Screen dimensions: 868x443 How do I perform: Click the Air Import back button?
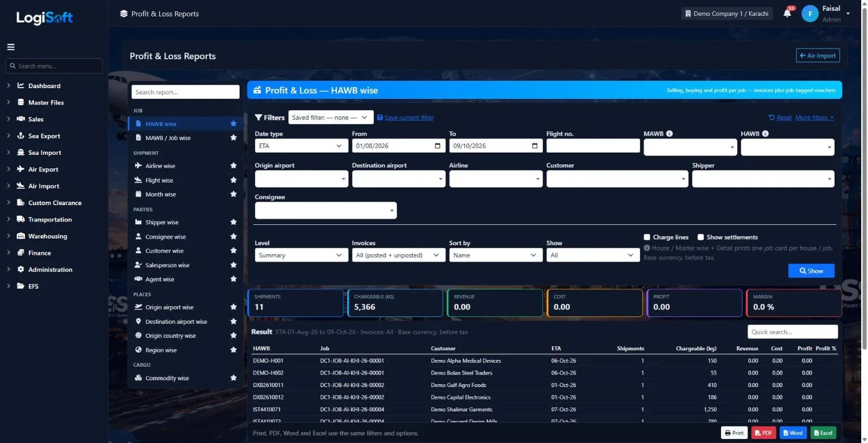pyautogui.click(x=818, y=55)
